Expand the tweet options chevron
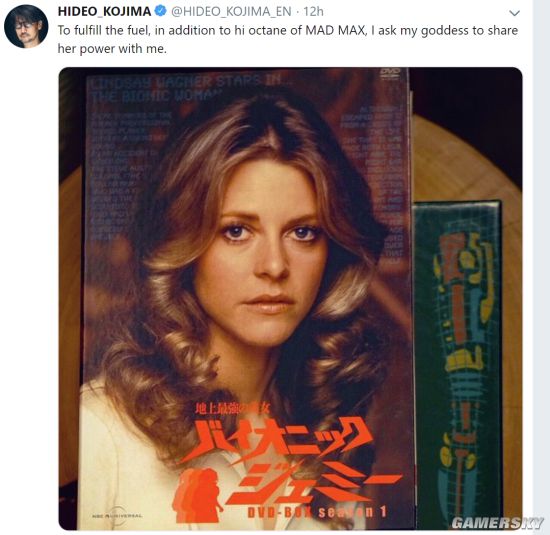This screenshot has width=550, height=535. point(514,13)
